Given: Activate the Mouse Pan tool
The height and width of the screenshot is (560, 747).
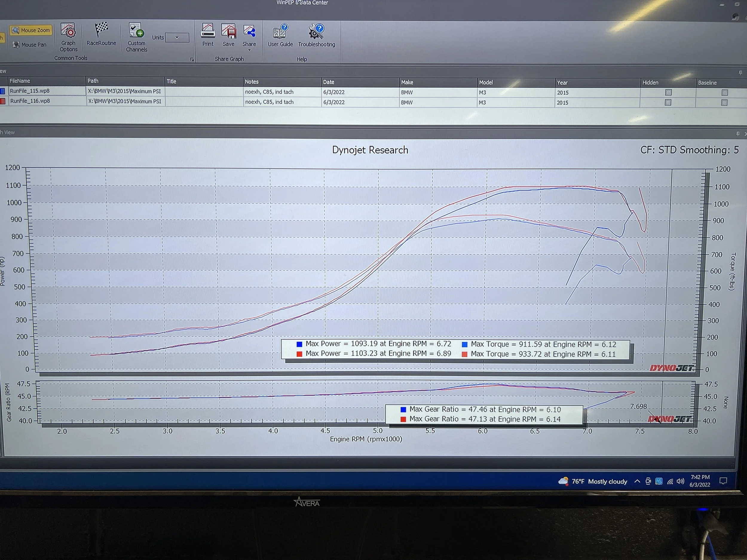Looking at the screenshot, I should click(x=29, y=45).
